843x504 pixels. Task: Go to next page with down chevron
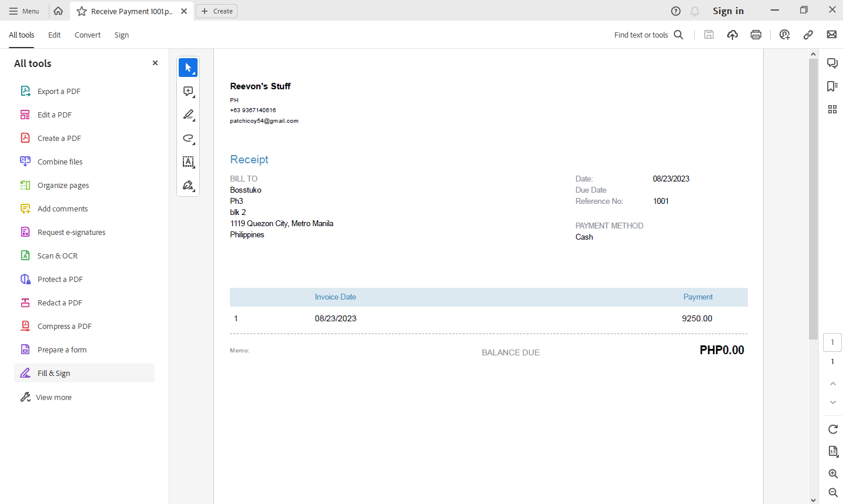coord(832,402)
